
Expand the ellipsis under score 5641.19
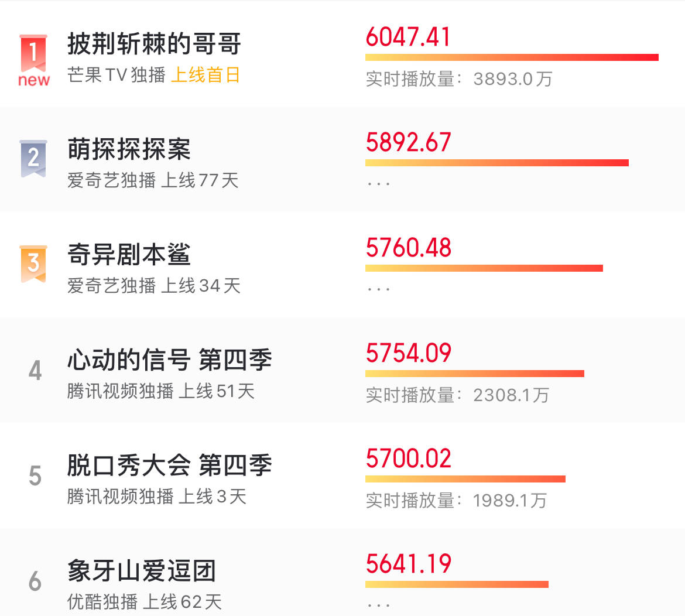[378, 605]
